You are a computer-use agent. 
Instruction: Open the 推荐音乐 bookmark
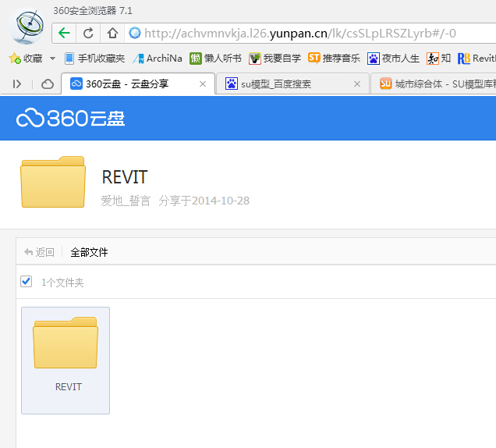[x=334, y=59]
